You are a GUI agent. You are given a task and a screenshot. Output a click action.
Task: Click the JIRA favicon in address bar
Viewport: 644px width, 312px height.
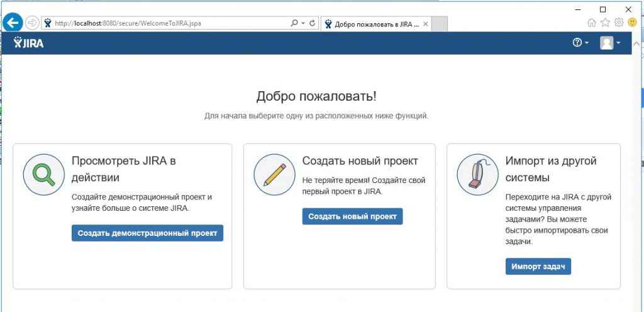48,23
